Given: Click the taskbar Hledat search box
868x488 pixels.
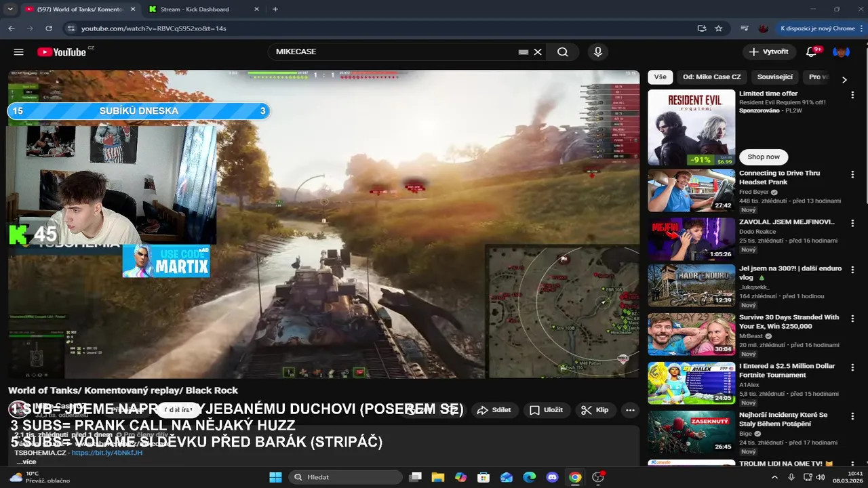Looking at the screenshot, I should [x=345, y=477].
